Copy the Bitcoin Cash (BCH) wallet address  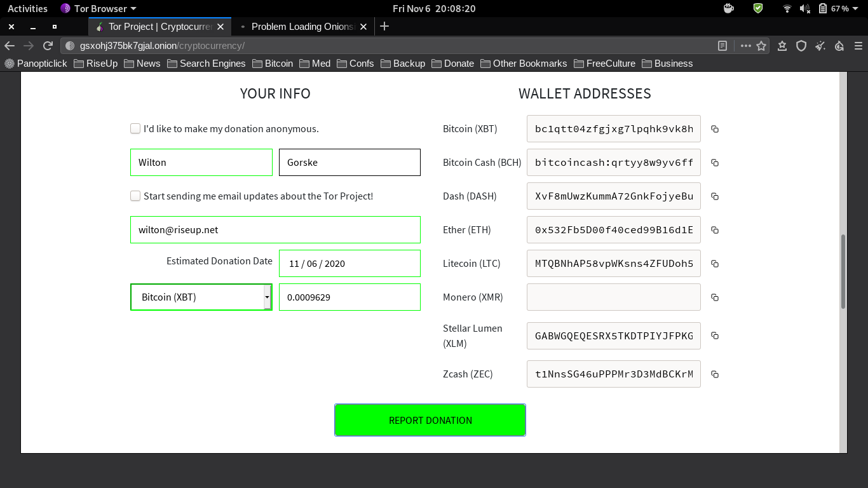click(715, 163)
